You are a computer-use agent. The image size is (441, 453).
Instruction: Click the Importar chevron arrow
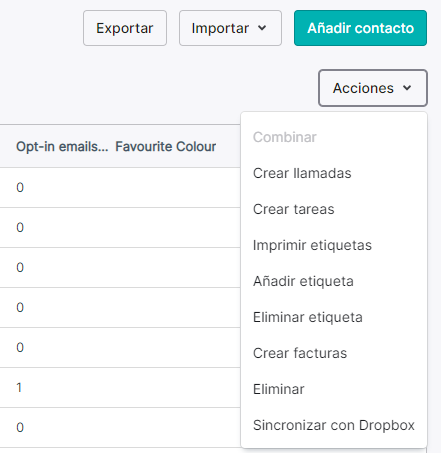262,28
